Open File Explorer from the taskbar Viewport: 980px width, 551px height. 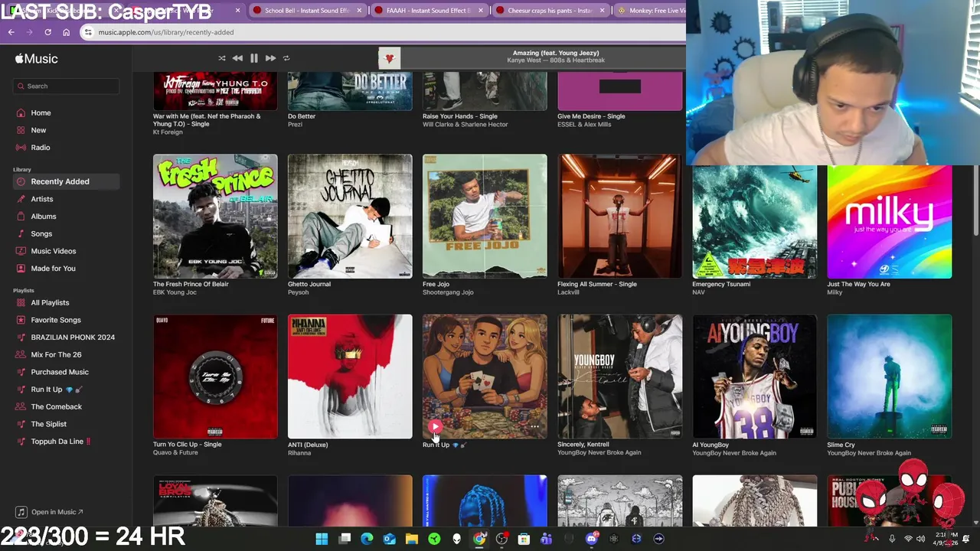click(411, 539)
